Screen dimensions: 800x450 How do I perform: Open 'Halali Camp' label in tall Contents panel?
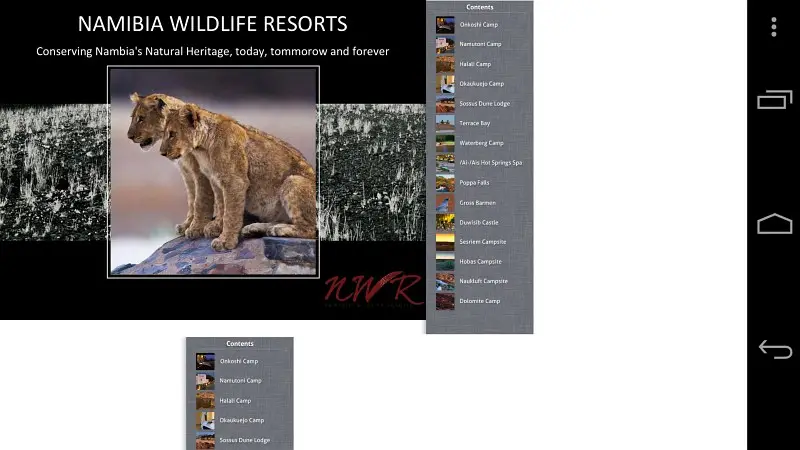tap(475, 64)
